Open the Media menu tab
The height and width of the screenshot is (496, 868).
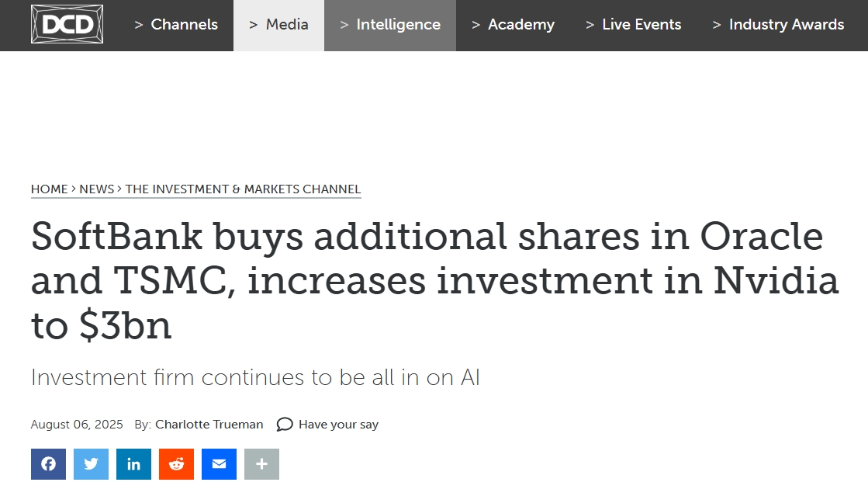point(278,25)
